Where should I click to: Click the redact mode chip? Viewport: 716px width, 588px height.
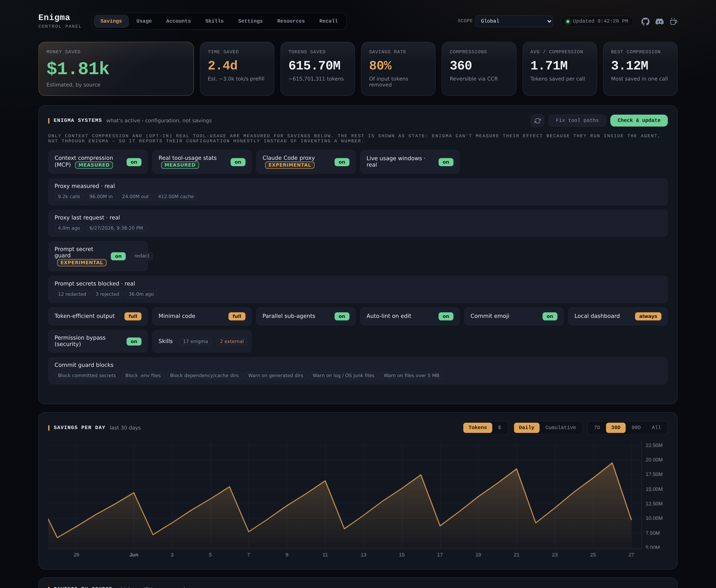pos(141,256)
